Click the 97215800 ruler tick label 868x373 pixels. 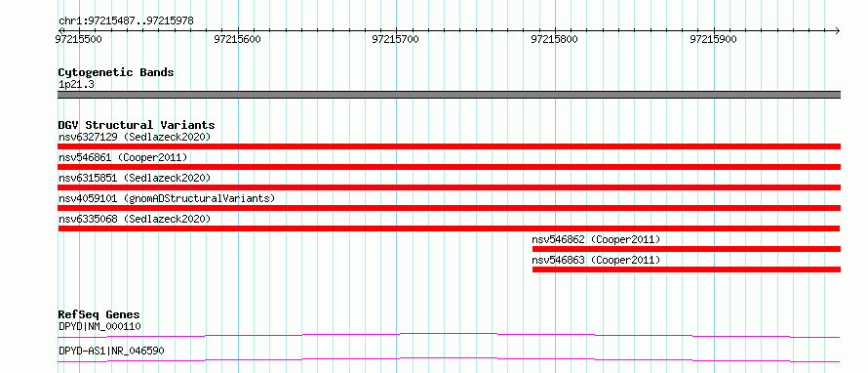[x=554, y=39]
